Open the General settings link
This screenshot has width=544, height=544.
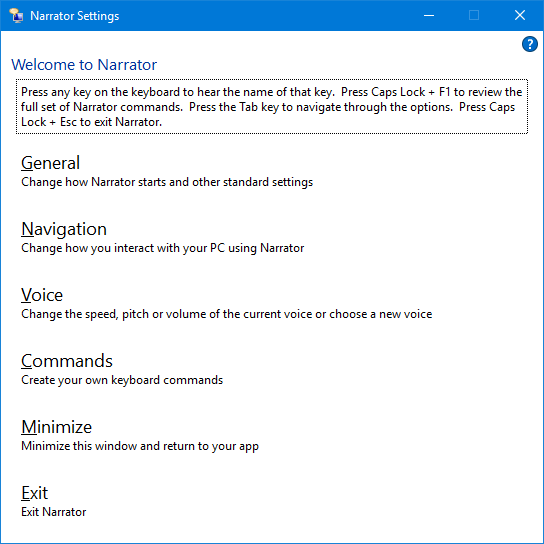coord(50,163)
